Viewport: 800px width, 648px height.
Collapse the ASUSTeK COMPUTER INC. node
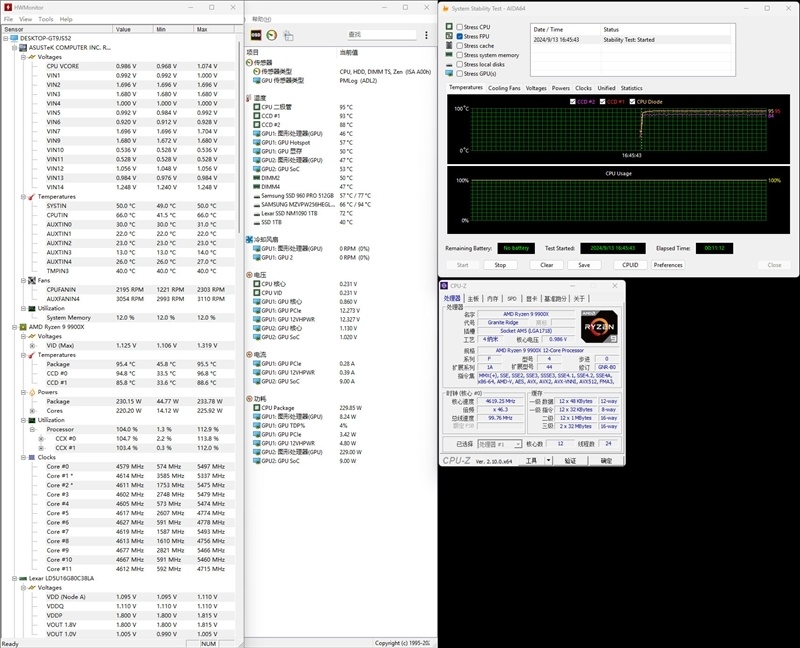click(14, 47)
